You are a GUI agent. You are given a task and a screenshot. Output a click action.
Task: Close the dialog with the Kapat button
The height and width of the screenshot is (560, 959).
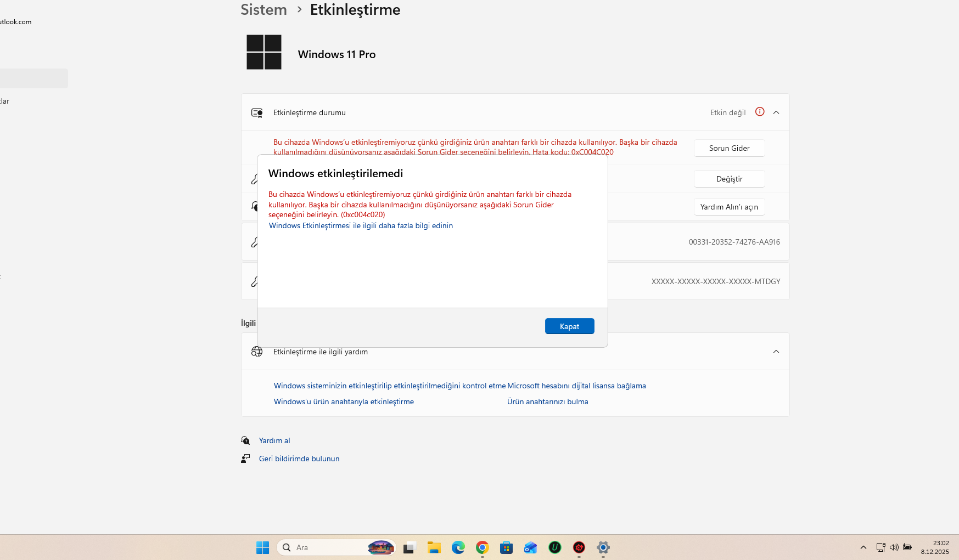tap(569, 326)
